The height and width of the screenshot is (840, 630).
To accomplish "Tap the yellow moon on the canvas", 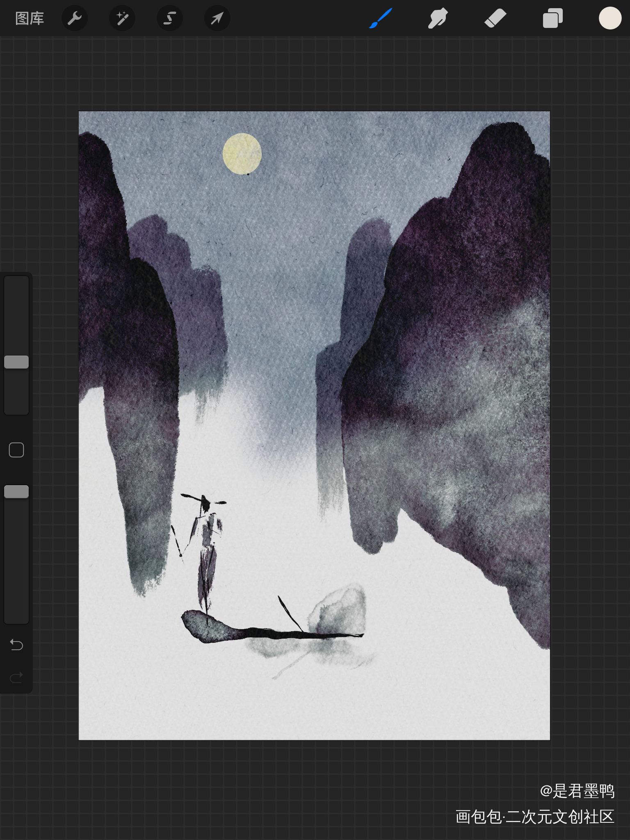I will pyautogui.click(x=242, y=154).
